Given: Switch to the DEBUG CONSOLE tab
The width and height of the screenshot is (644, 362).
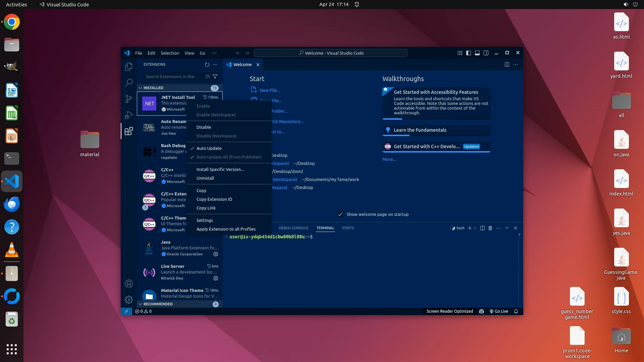Looking at the screenshot, I should pyautogui.click(x=293, y=228).
